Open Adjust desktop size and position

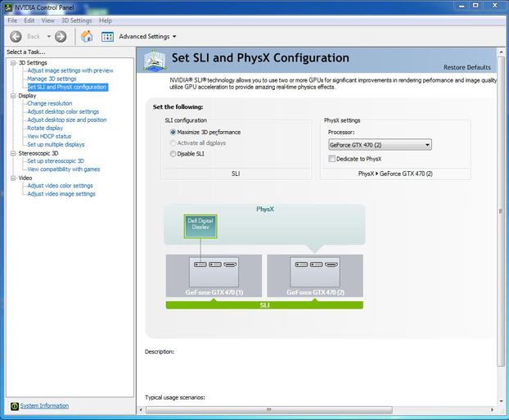coord(67,120)
